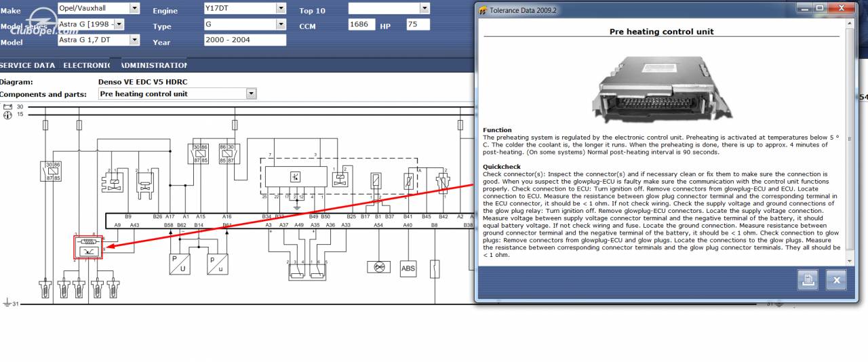Click the fuse above the A16 relay
Viewport: 868px width, 362px height.
(235, 125)
